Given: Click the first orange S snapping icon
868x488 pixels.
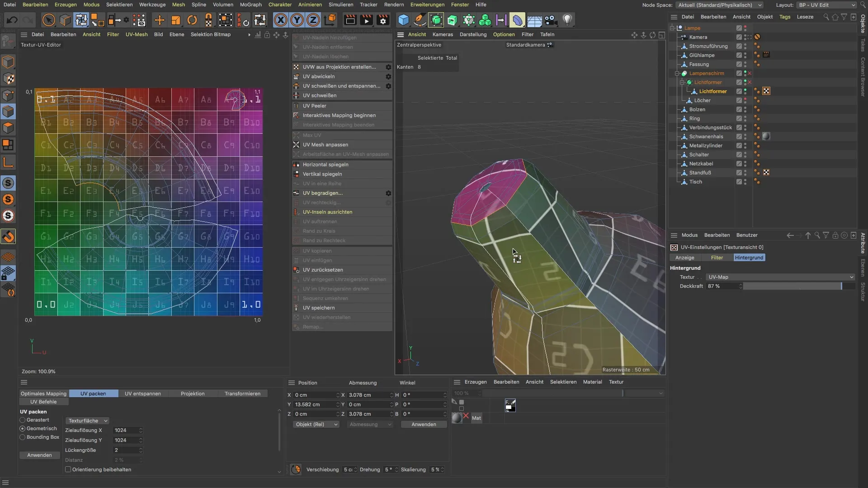Looking at the screenshot, I should click(8, 199).
